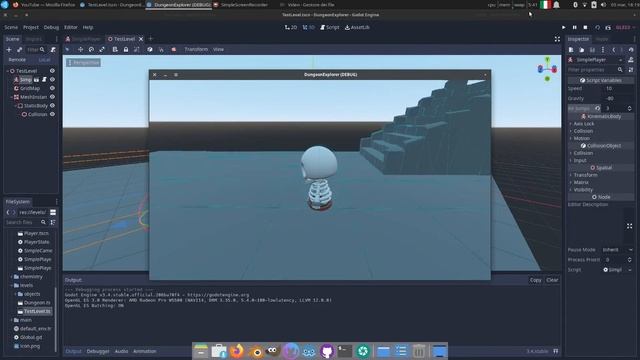Image resolution: width=640 pixels, height=360 pixels.
Task: Click new resource icon in Inspector
Action: (571, 50)
